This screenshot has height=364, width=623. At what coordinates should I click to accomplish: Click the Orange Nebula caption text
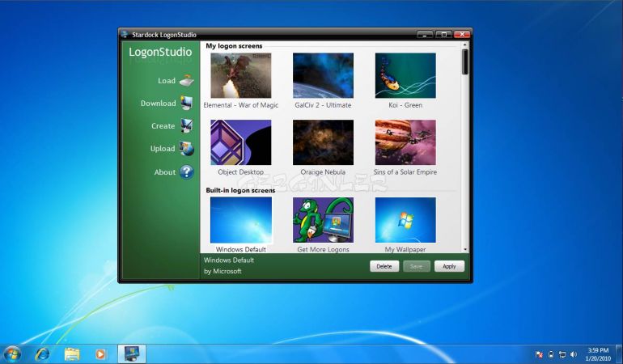click(323, 172)
